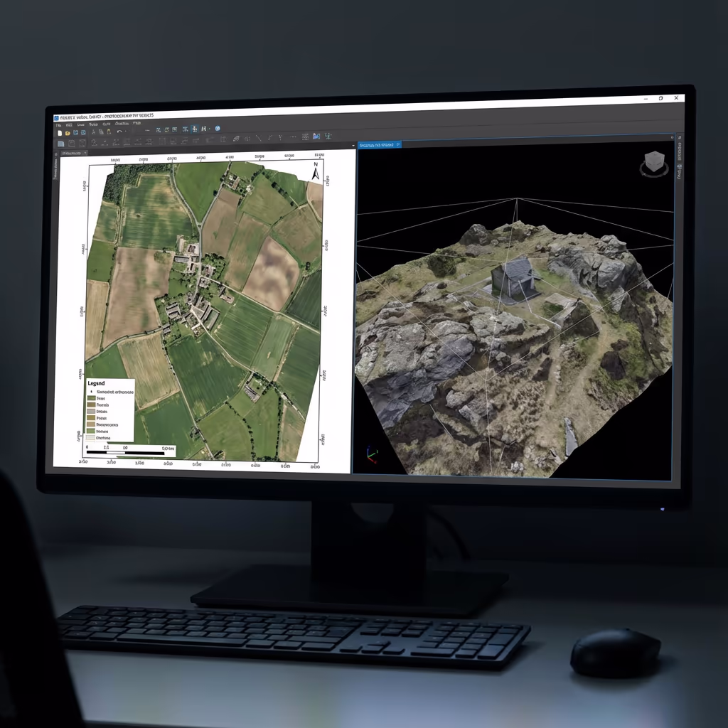Screen dimensions: 728x728
Task: Click the navigation cube in the 3D viewport
Action: (655, 164)
